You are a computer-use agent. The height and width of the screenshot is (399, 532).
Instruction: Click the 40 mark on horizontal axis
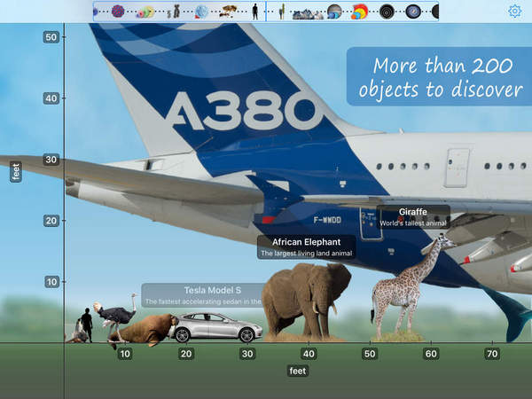(x=309, y=354)
